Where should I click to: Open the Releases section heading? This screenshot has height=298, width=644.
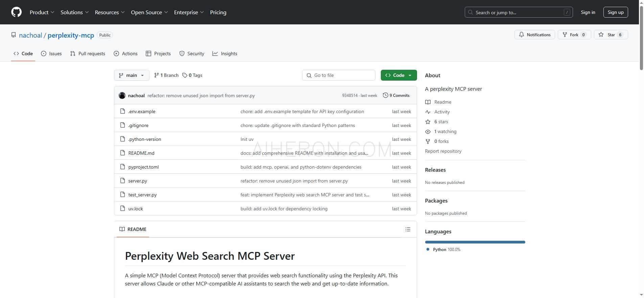point(435,170)
